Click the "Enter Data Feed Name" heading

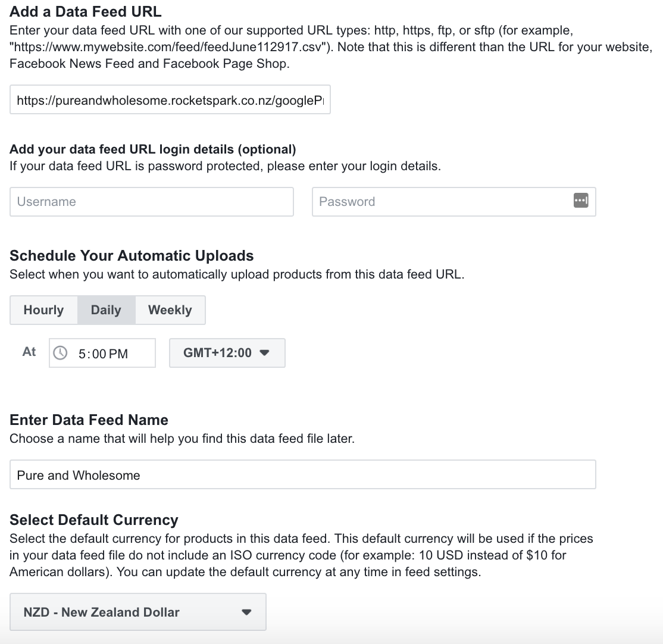(x=89, y=420)
